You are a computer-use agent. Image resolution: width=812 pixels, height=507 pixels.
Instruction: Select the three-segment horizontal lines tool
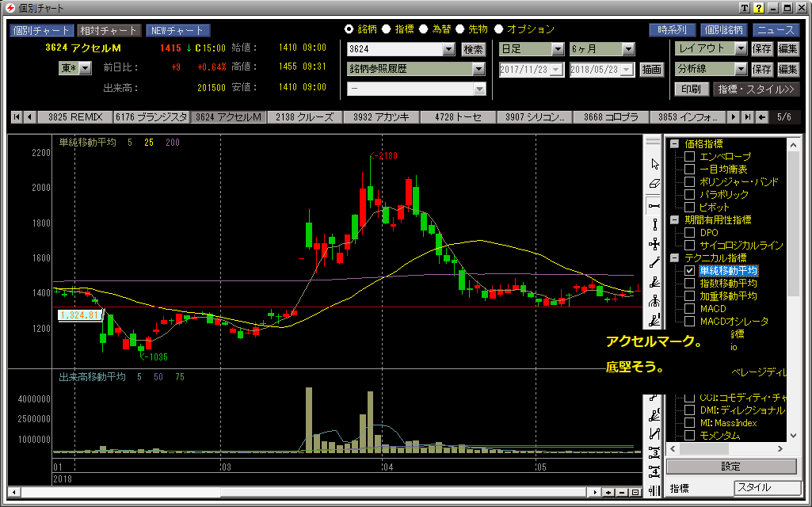(x=654, y=452)
